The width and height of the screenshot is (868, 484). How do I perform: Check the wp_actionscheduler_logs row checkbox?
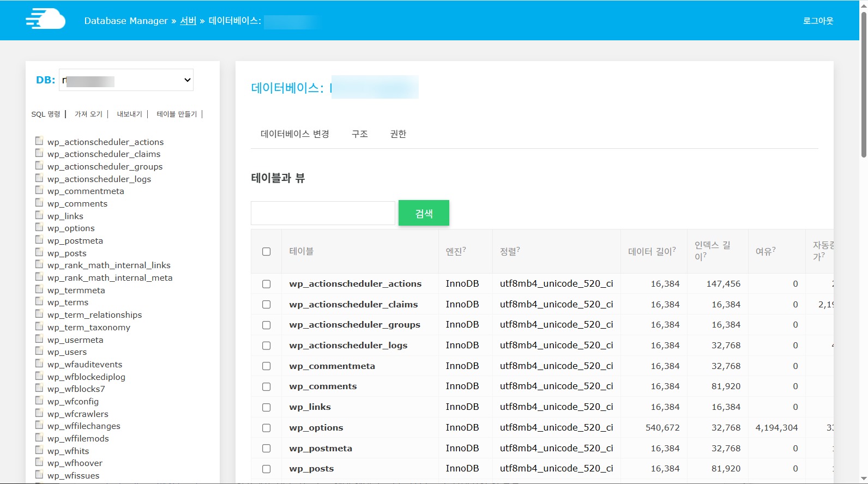pos(266,346)
